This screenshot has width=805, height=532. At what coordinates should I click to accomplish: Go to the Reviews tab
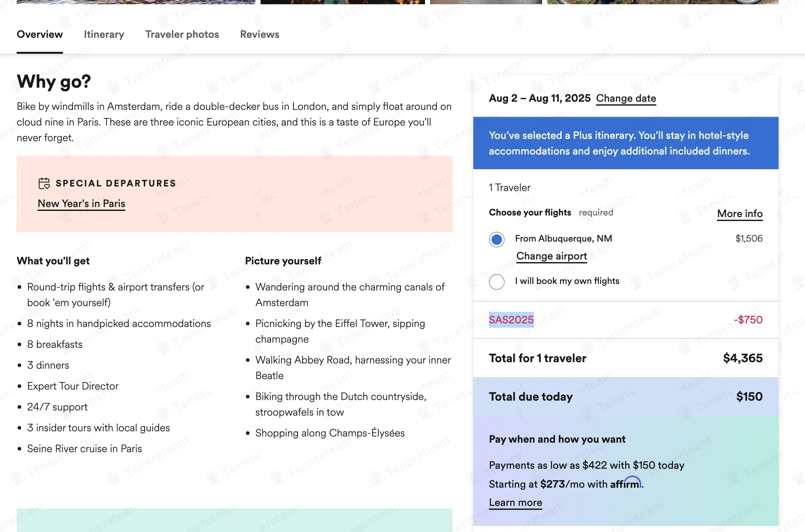coord(259,34)
